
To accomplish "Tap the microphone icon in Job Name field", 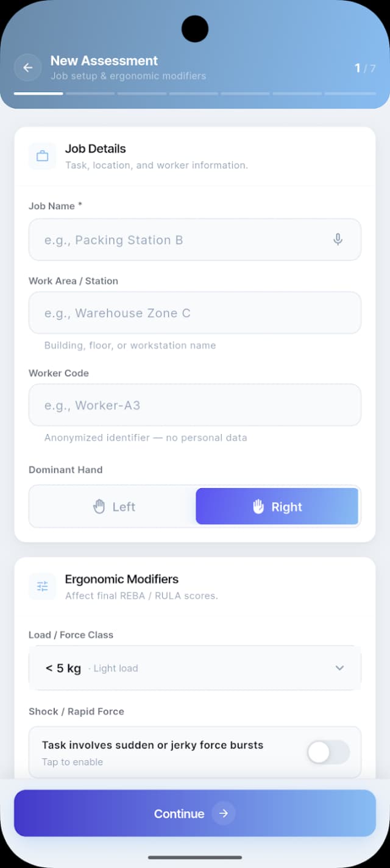I will [338, 240].
